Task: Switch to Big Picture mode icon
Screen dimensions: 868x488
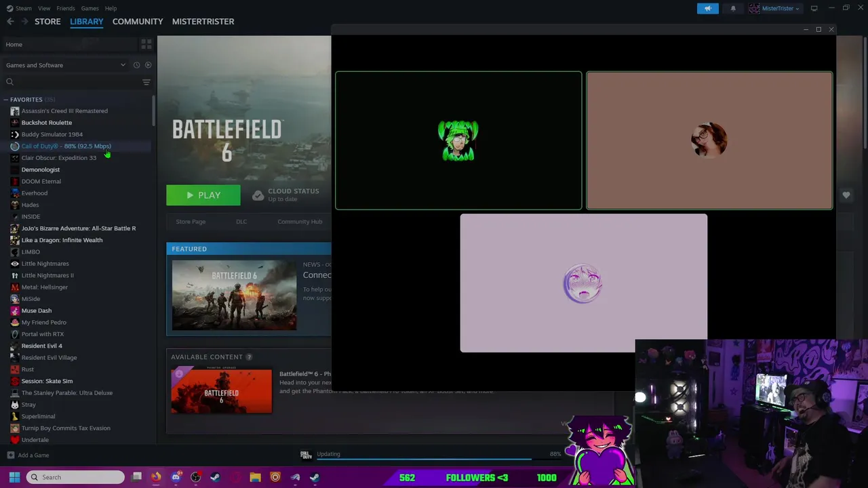Action: coord(814,8)
